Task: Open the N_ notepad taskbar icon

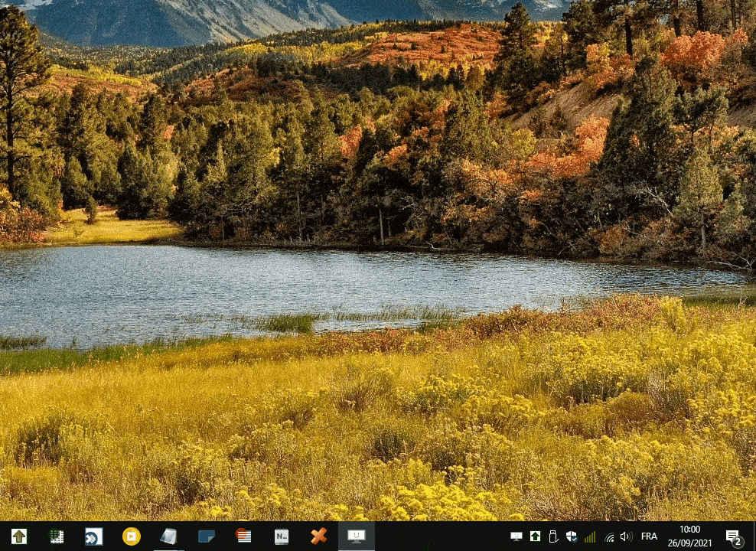Action: (x=281, y=536)
